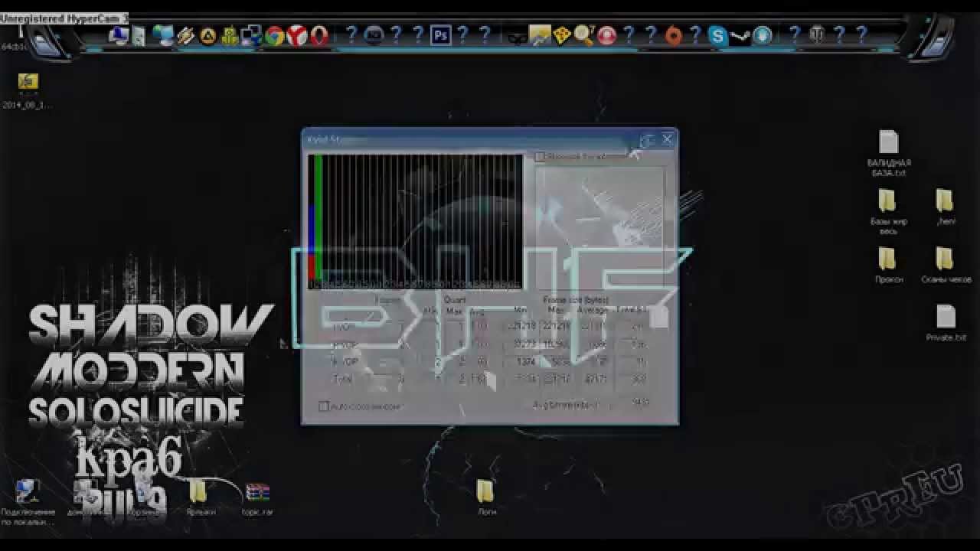Viewport: 980px width, 551px height.
Task: Launch Opera browser from the dock
Action: 319,35
